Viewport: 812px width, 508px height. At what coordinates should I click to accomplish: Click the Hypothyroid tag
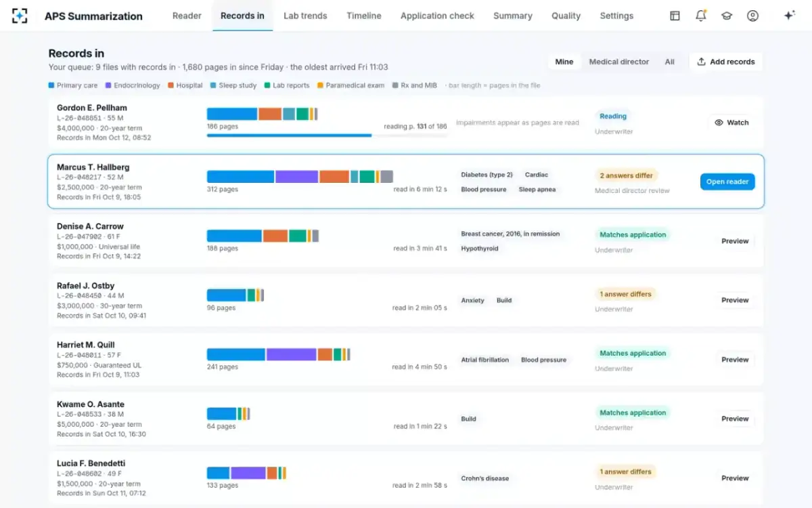[480, 249]
